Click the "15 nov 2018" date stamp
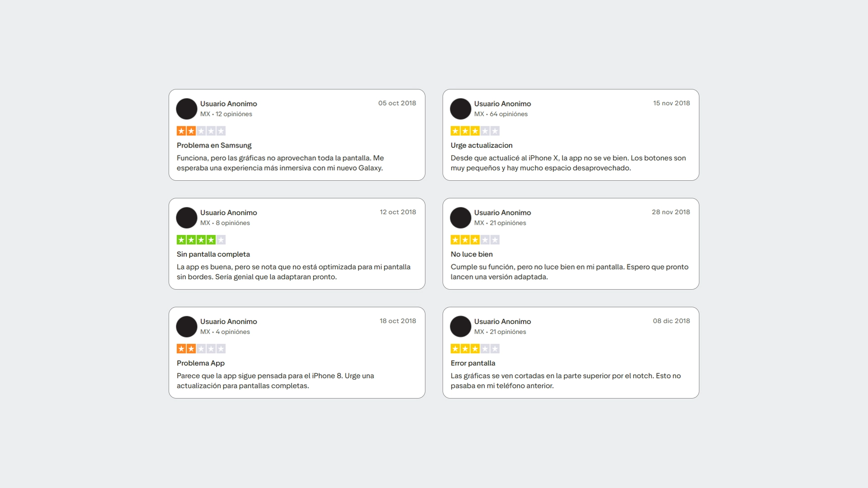 pos(671,103)
